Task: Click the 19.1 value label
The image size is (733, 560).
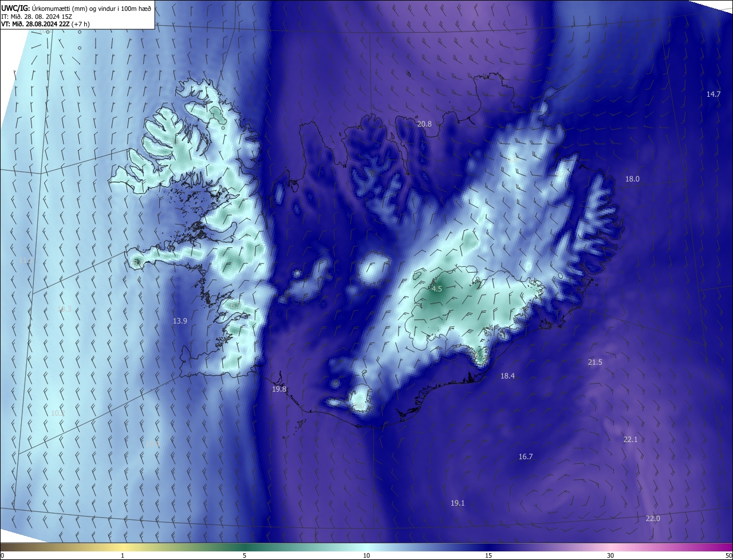Action: pos(458,503)
